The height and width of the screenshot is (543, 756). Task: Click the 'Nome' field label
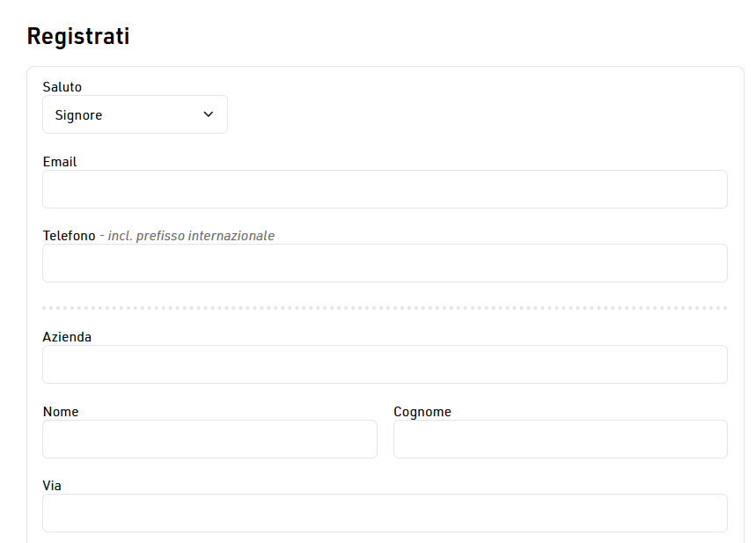[61, 412]
